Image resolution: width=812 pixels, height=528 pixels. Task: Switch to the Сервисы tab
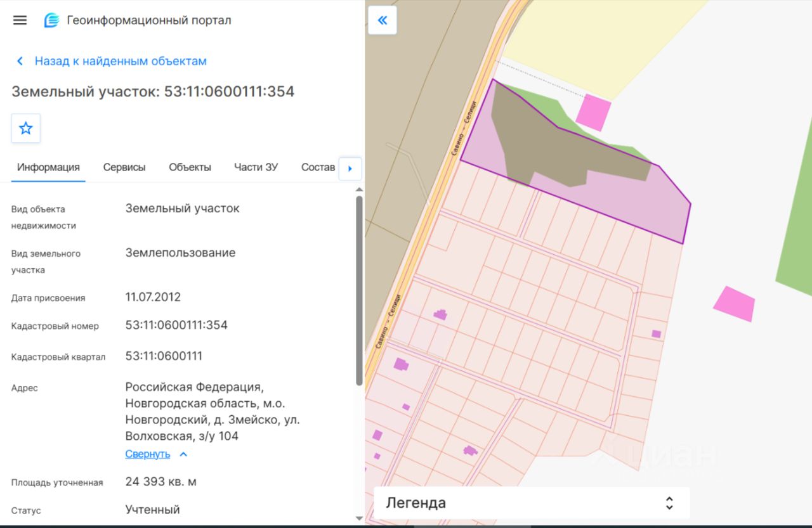click(x=124, y=168)
